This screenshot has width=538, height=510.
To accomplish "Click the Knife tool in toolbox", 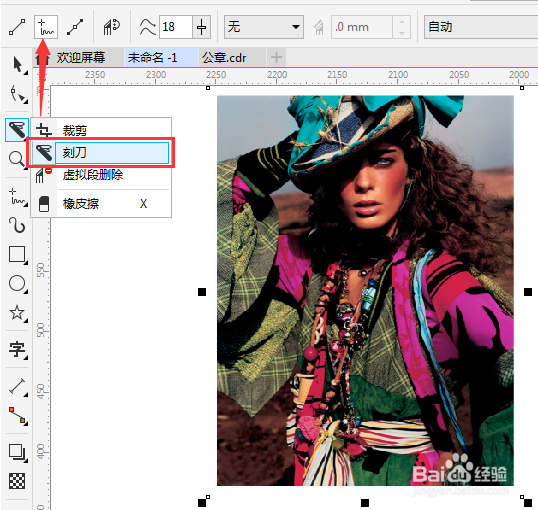I will (16, 130).
